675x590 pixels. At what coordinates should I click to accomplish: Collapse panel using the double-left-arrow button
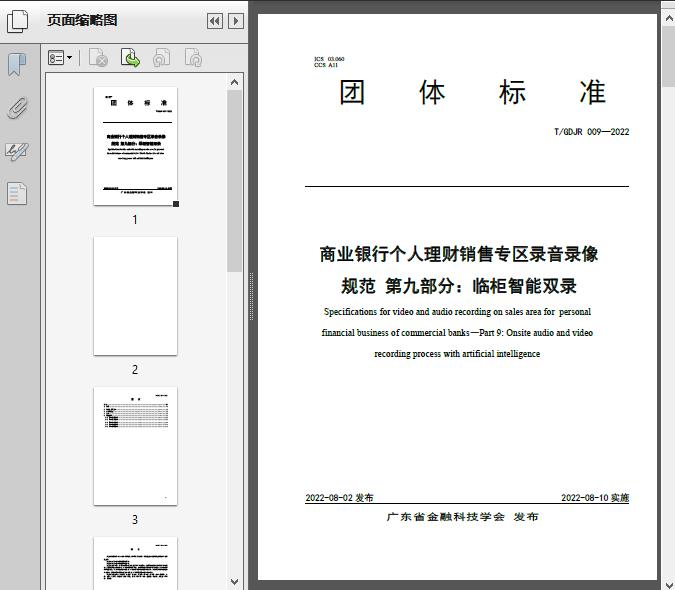215,21
